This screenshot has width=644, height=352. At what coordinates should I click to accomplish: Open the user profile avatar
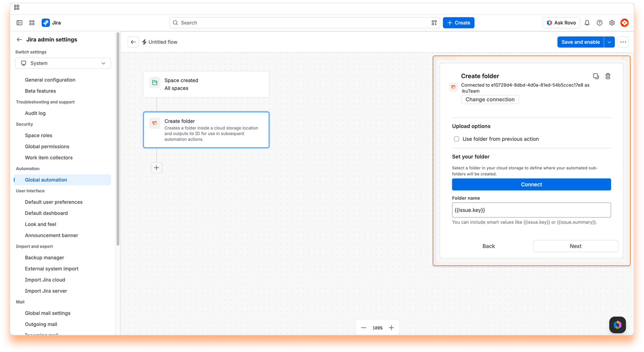(x=625, y=23)
